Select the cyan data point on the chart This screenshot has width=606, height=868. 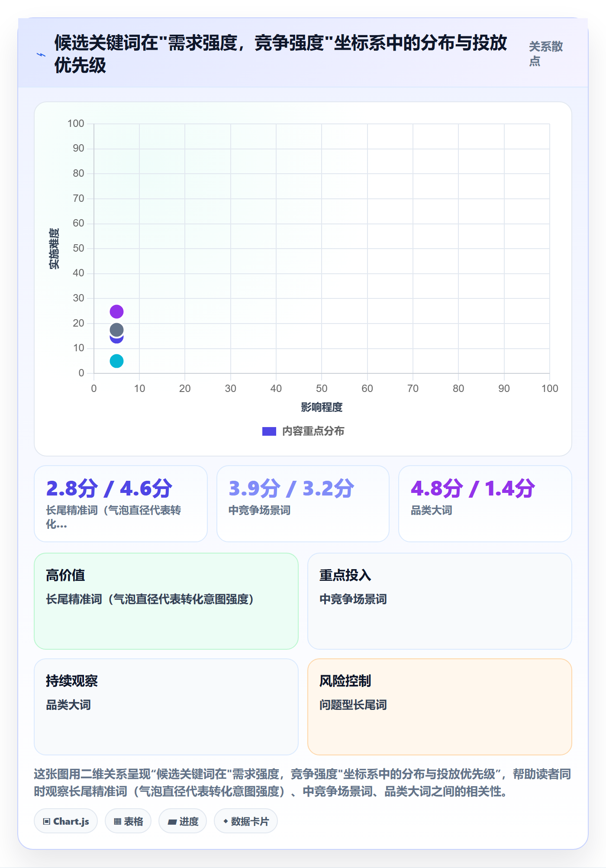coord(116,361)
